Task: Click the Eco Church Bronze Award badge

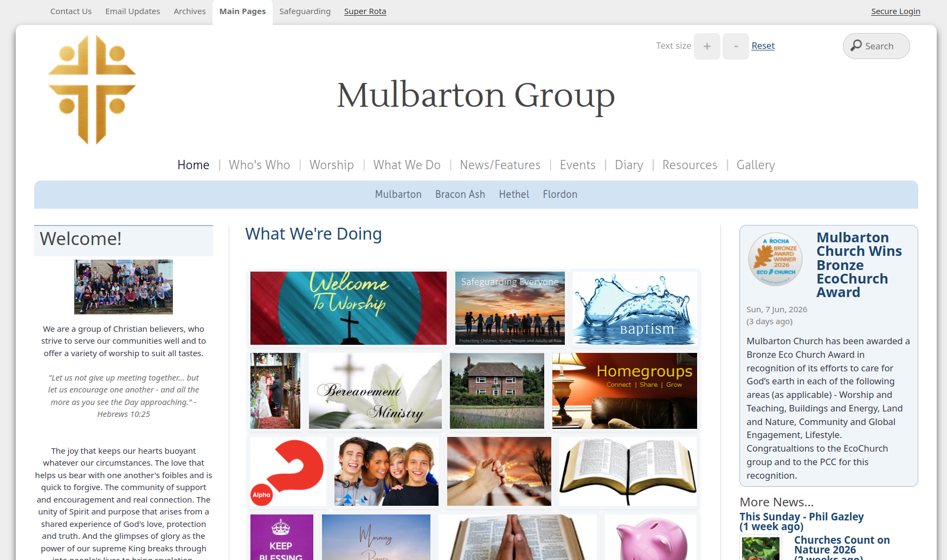Action: 776,260
